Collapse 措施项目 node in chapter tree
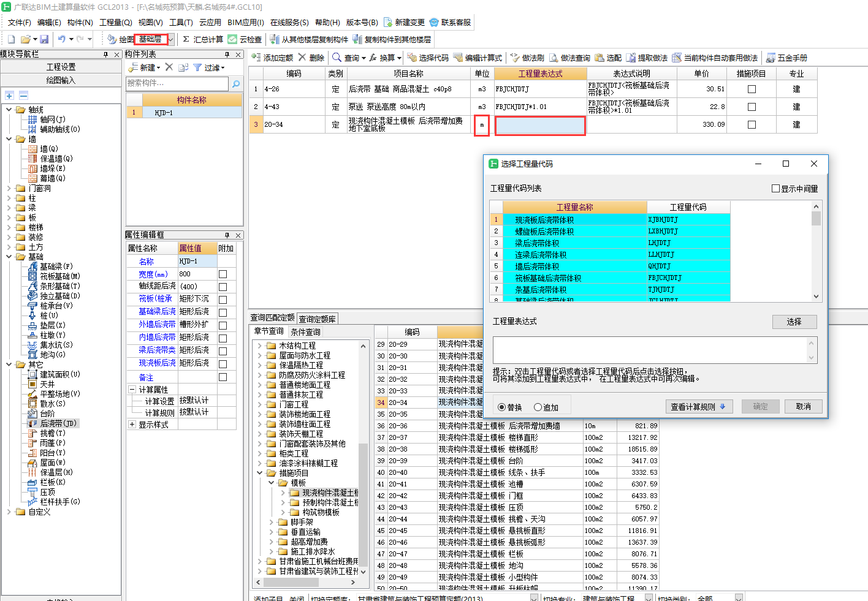This screenshot has height=601, width=868. [x=259, y=473]
